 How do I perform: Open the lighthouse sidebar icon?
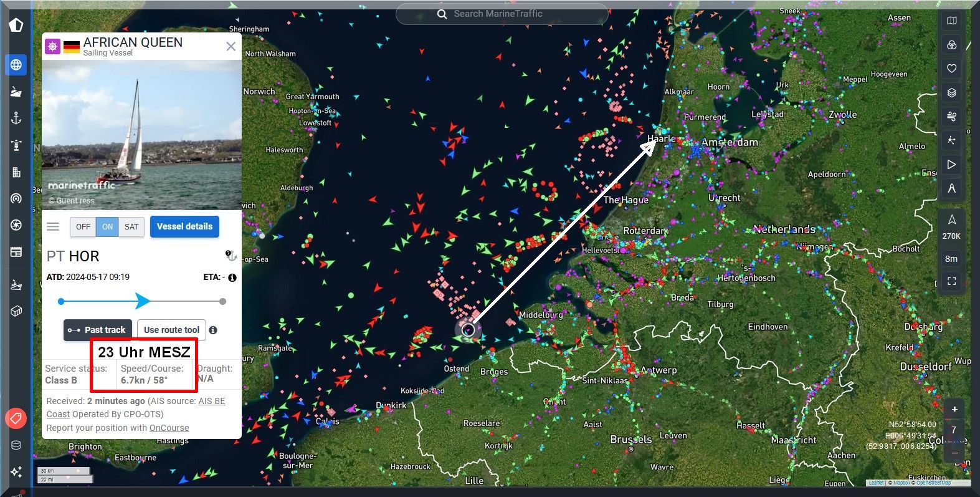pos(16,145)
